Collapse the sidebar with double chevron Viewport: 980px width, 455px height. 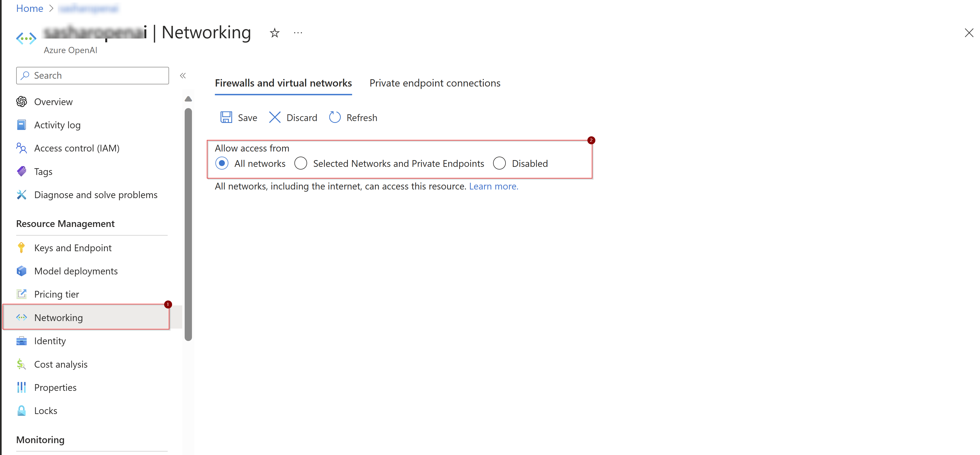tap(183, 75)
